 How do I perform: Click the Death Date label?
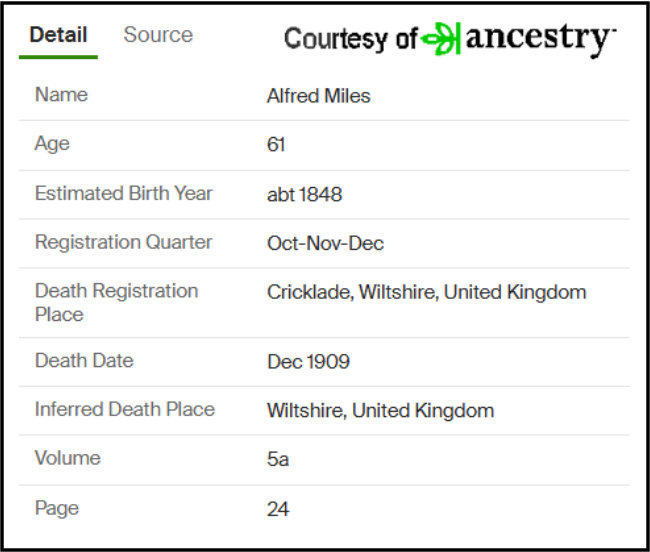point(84,361)
